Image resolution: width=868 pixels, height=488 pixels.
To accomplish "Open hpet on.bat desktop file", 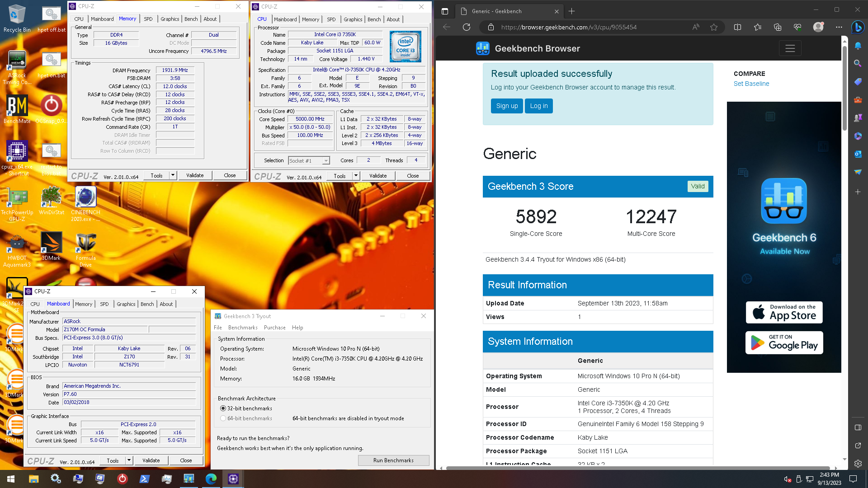I will point(52,64).
